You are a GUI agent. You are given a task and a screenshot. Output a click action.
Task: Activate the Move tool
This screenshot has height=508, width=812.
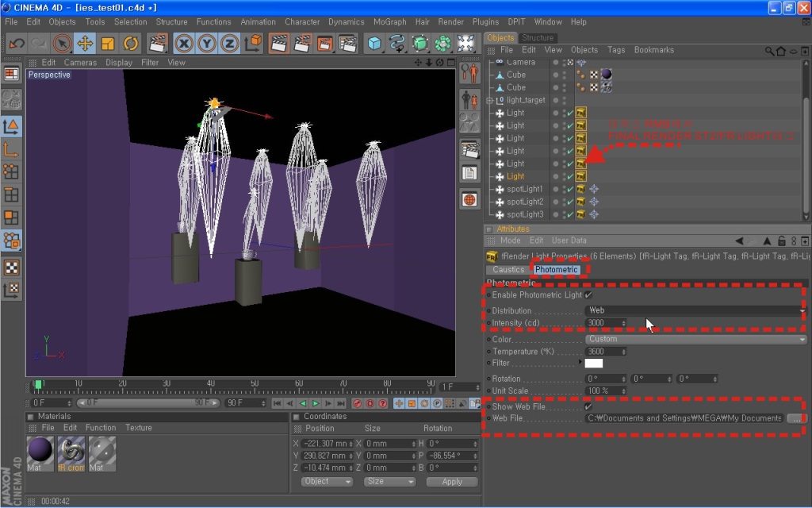85,44
